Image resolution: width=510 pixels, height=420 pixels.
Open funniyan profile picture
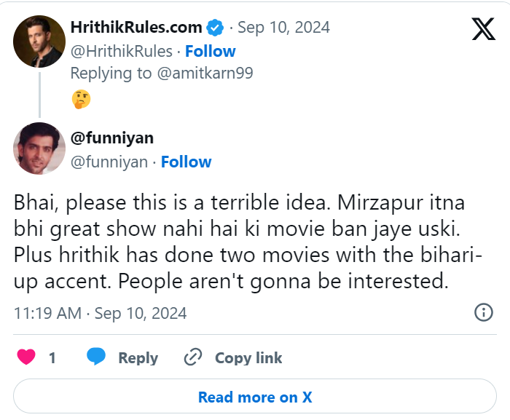pos(39,148)
